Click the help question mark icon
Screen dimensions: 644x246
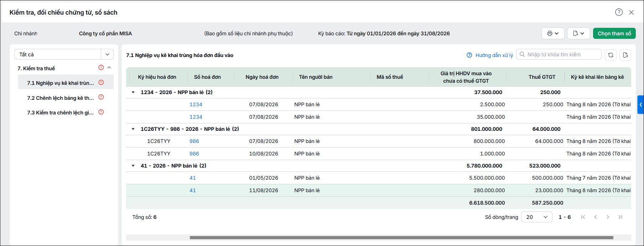pos(619,12)
